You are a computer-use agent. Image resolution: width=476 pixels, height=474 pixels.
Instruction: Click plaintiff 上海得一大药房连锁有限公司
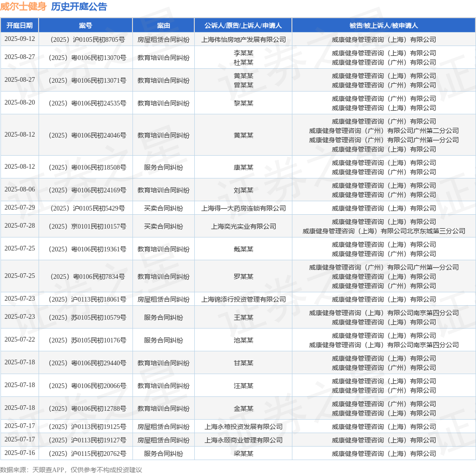coord(243,208)
